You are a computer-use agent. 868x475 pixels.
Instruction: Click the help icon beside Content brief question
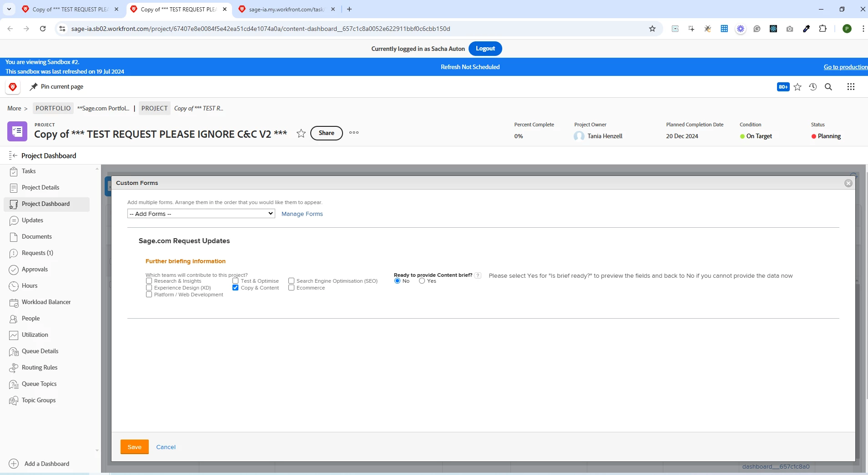tap(478, 275)
